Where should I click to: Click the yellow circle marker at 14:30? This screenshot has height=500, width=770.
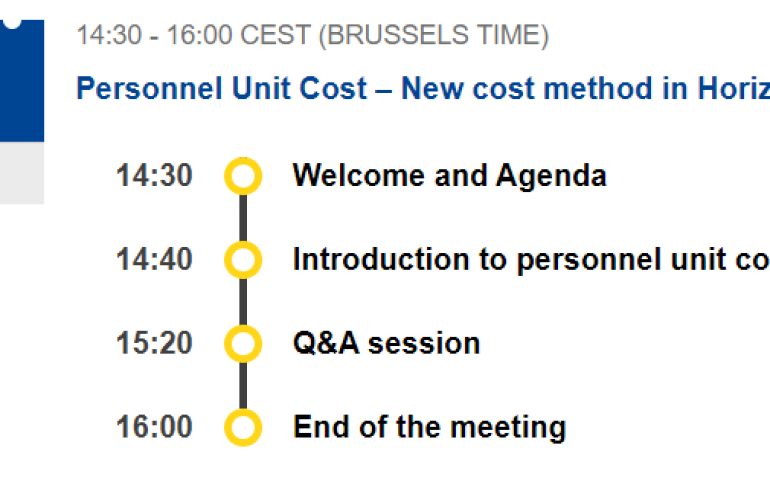pos(243,176)
